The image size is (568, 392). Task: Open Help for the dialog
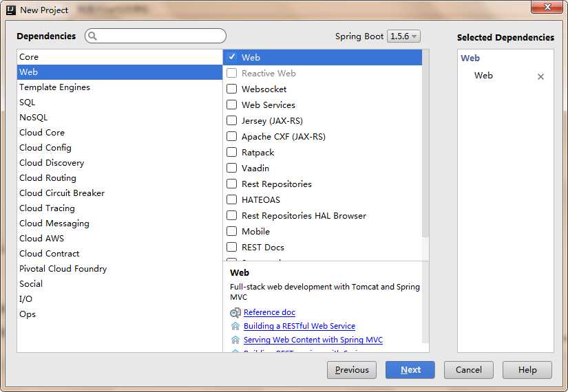coord(527,369)
